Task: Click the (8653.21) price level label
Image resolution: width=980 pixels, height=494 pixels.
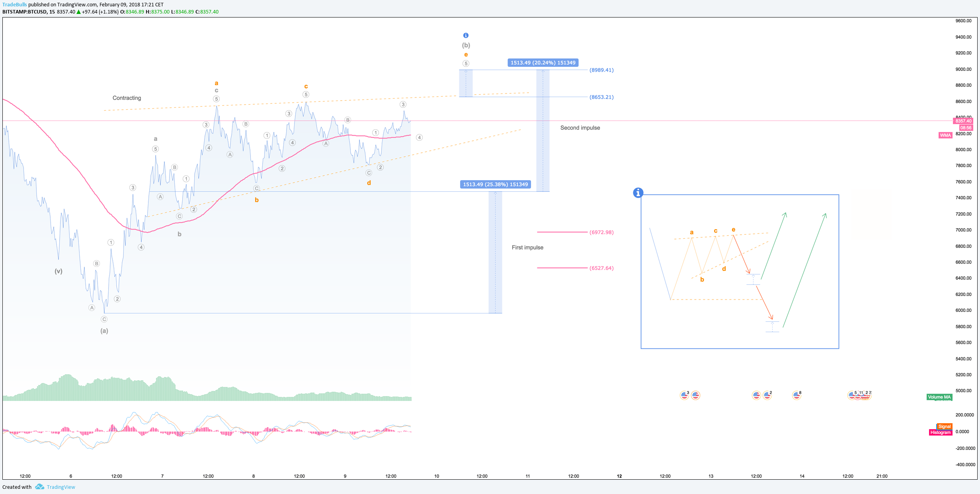Action: point(601,97)
